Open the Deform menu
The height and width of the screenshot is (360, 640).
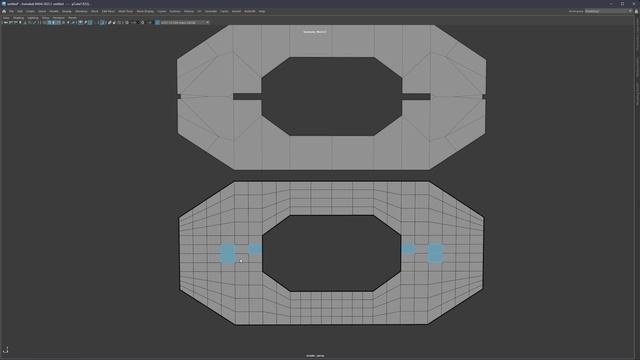tap(189, 11)
